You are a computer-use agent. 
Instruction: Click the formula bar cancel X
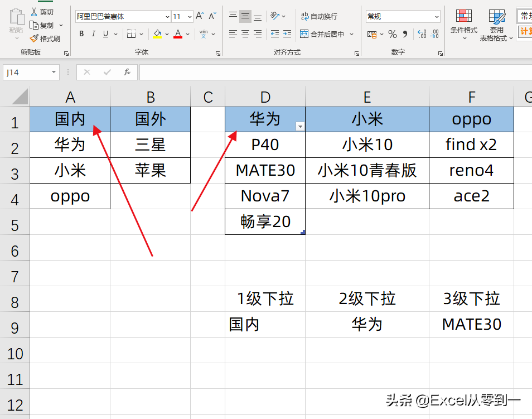pos(87,72)
